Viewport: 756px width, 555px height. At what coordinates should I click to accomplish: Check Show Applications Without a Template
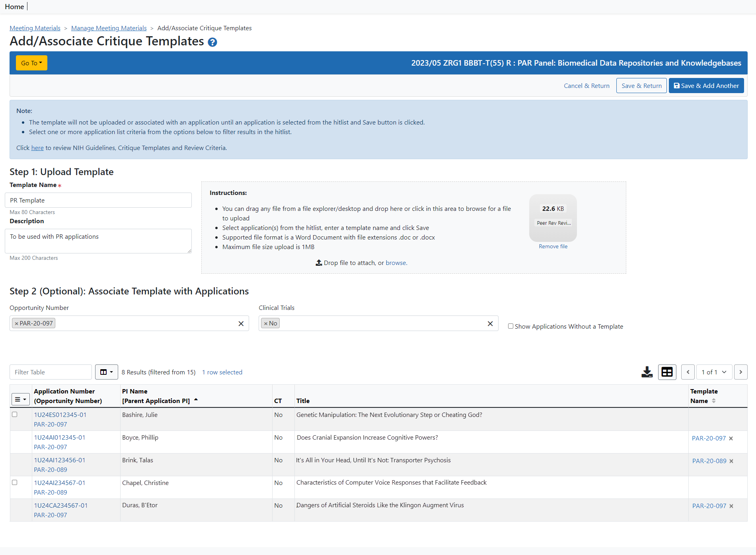tap(510, 326)
